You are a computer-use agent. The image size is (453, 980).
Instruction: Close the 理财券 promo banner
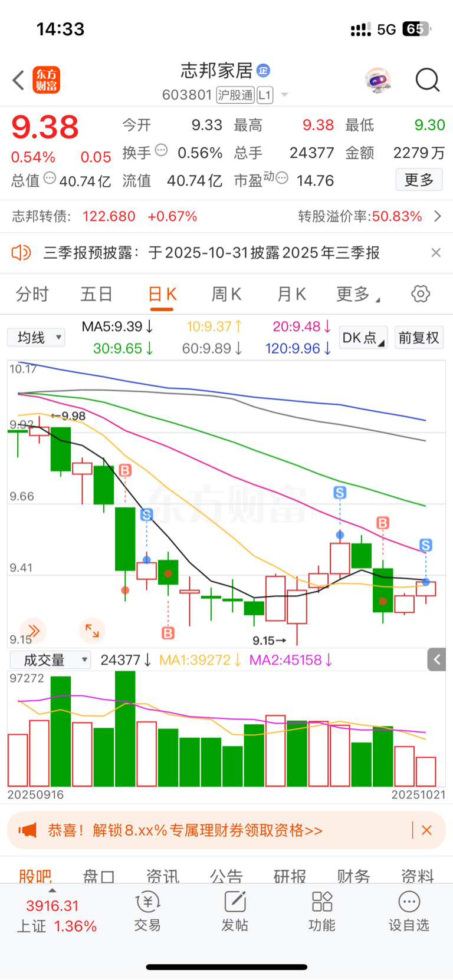pos(427,830)
